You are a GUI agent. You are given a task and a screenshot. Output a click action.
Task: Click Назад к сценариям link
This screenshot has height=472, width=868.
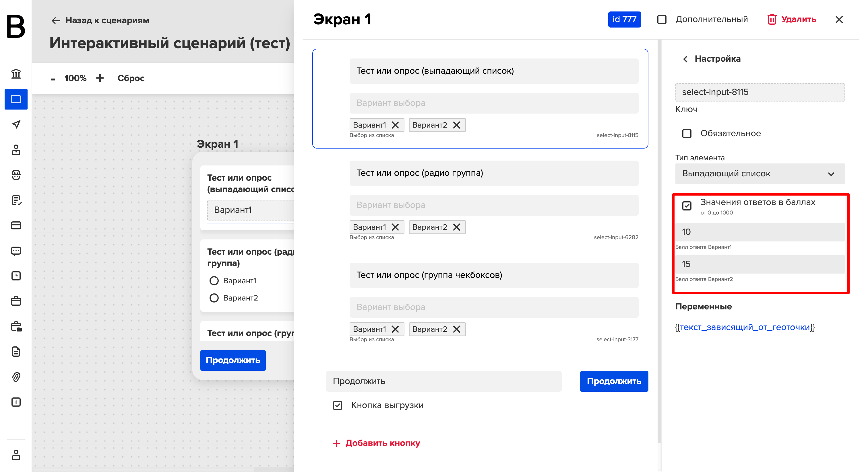(x=100, y=21)
